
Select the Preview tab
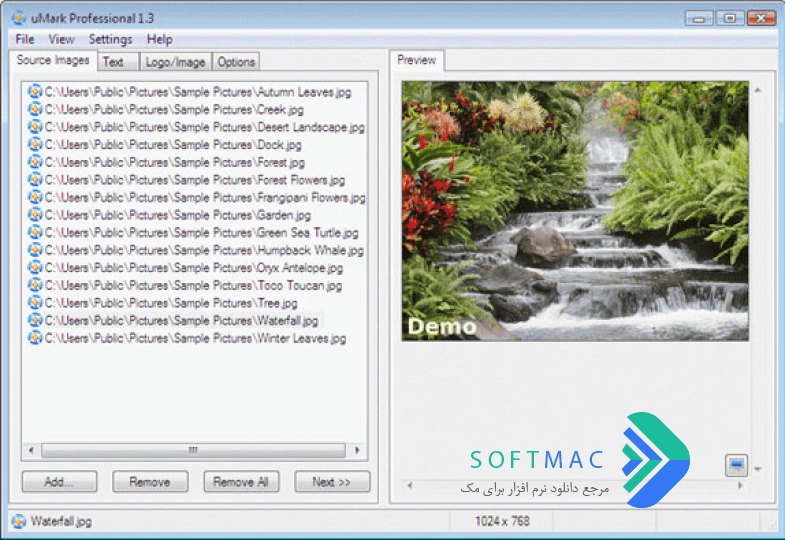pyautogui.click(x=417, y=60)
